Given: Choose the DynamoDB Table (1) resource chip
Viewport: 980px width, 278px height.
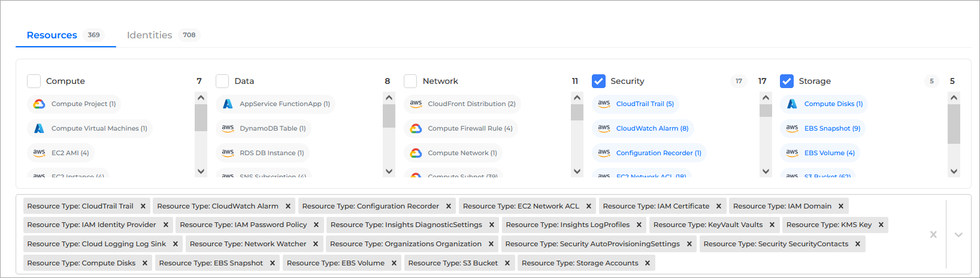Looking at the screenshot, I should [273, 128].
